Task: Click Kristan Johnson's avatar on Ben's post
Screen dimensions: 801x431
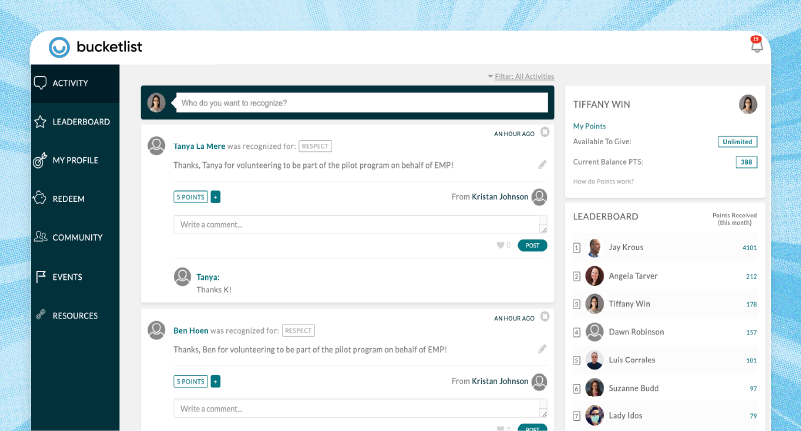Action: coord(539,381)
